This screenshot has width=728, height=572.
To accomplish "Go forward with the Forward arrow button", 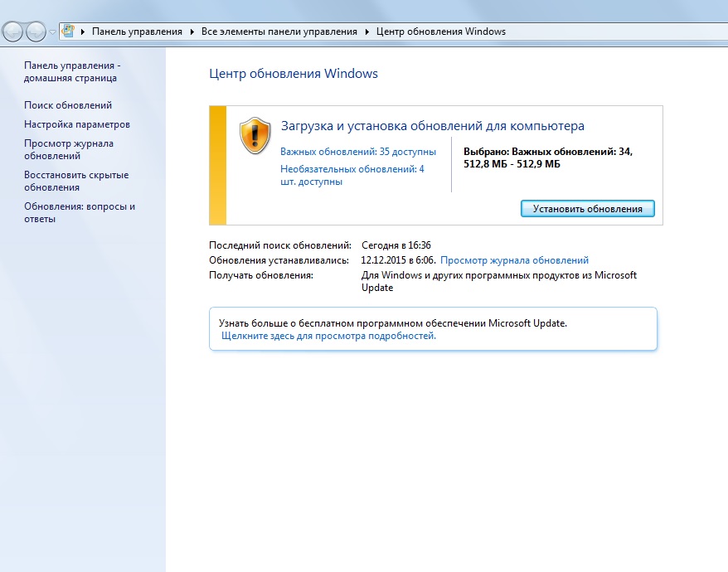I will point(36,32).
